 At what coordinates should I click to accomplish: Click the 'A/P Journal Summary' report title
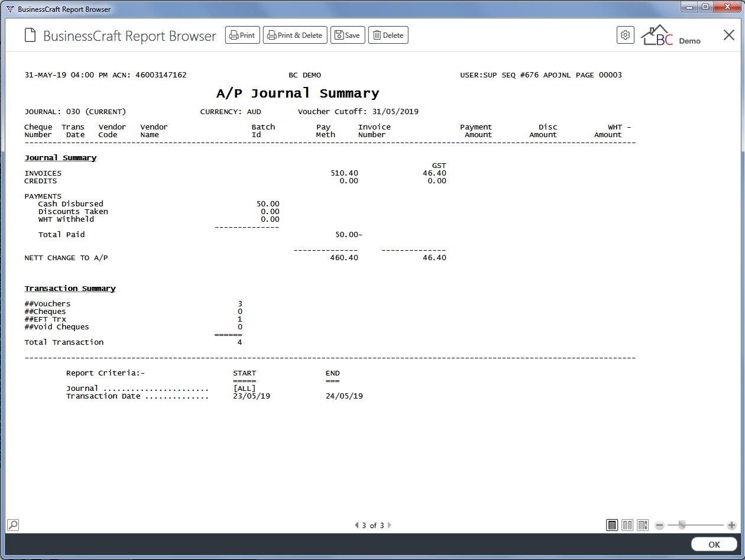point(297,93)
